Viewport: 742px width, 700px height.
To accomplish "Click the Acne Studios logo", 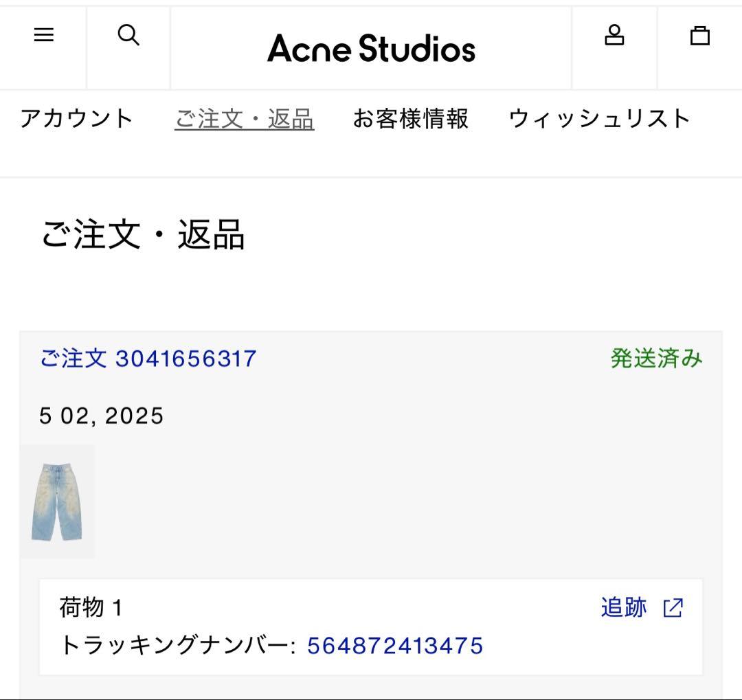I will [x=371, y=48].
